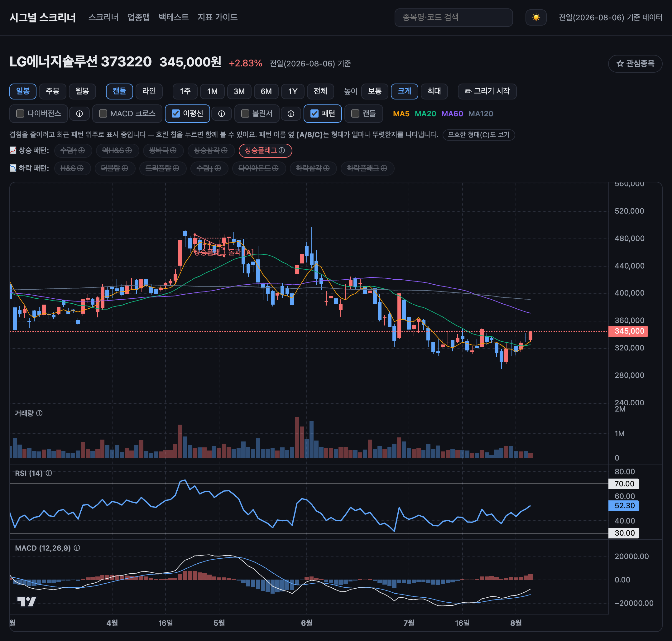This screenshot has width=672, height=641.
Task: Set the chart range to 3M
Action: click(239, 91)
